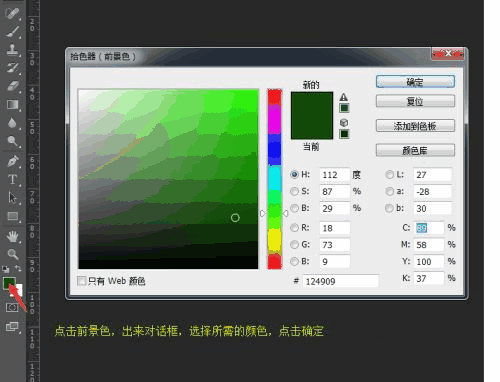Select the Rectangle shape tool
The height and width of the screenshot is (382, 500).
[x=12, y=216]
